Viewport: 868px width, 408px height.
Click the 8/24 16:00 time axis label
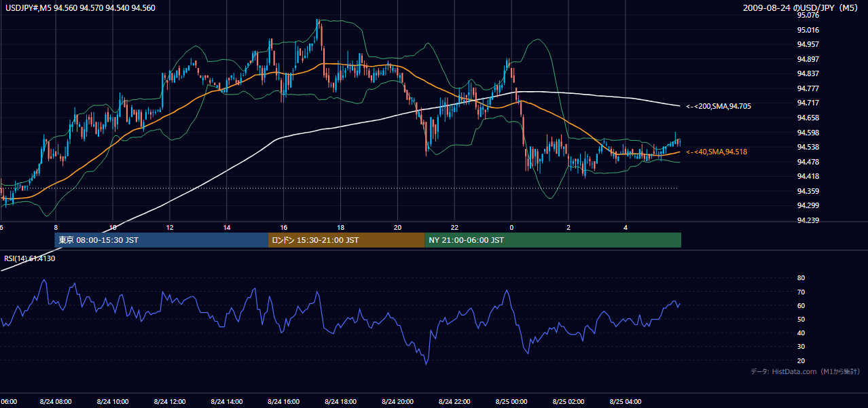click(x=284, y=401)
